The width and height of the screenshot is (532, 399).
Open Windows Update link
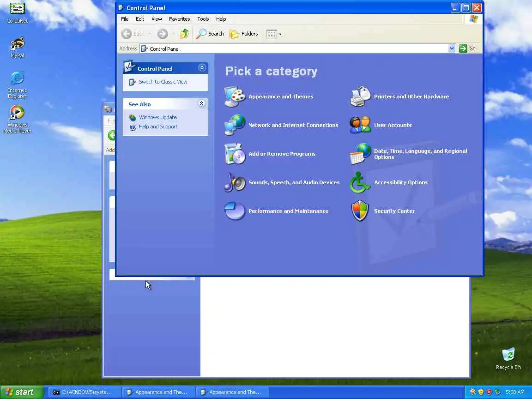pos(158,117)
